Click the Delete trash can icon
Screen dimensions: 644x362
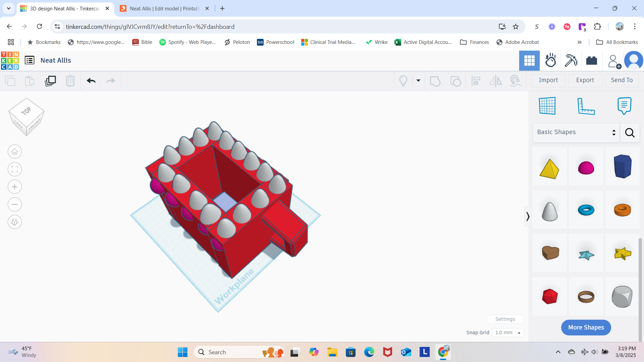[x=70, y=81]
